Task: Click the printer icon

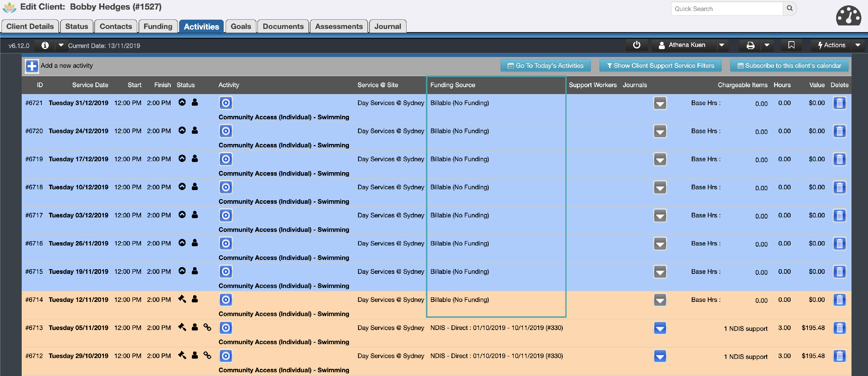Action: click(751, 45)
